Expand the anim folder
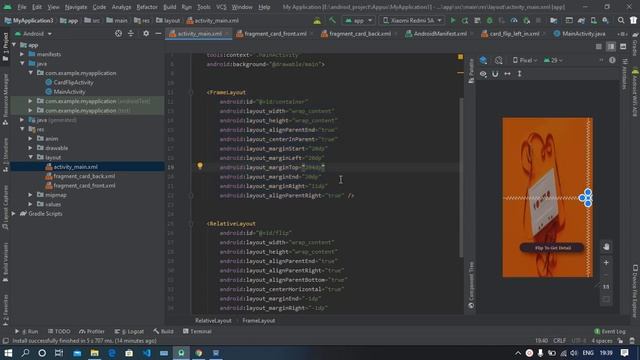Image resolution: width=640 pixels, height=360 pixels. pos(31,139)
